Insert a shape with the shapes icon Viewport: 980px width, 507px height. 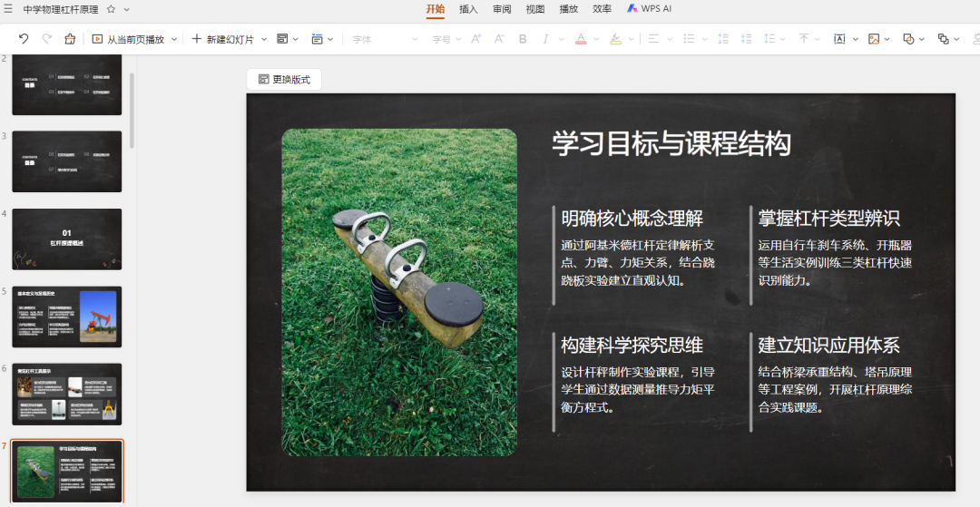point(908,39)
